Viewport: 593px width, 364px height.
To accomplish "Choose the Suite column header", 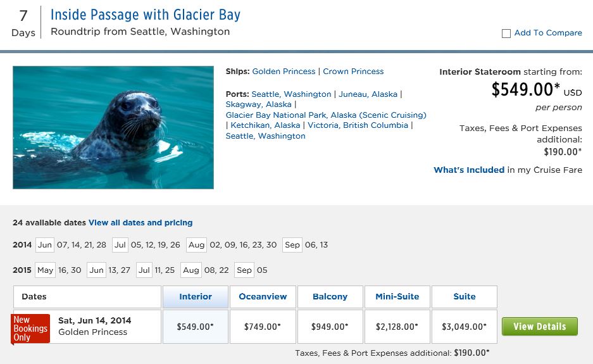I will (465, 296).
